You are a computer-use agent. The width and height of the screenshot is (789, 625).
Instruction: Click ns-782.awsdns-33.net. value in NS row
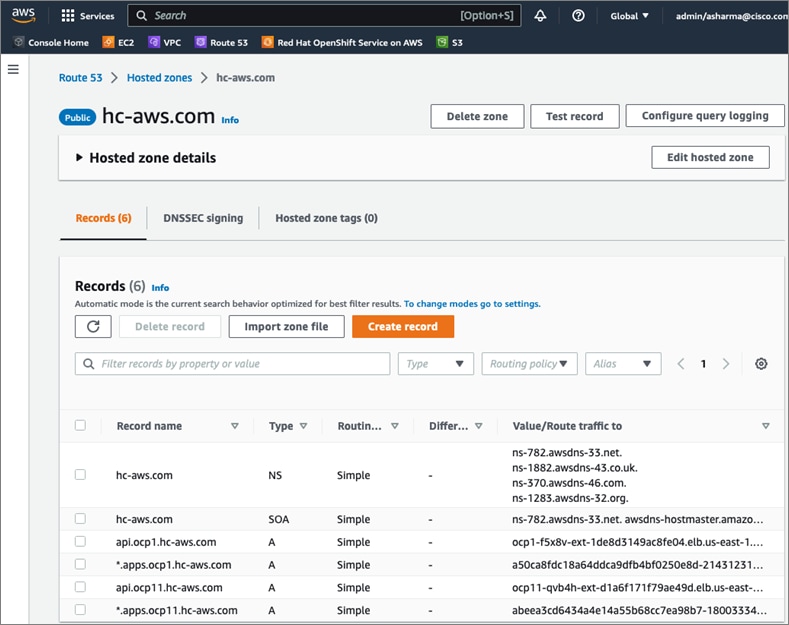567,452
